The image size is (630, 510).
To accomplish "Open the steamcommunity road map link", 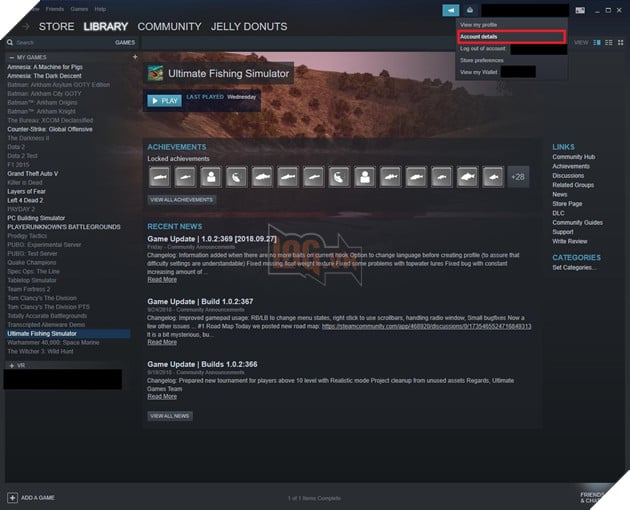I will (x=426, y=326).
